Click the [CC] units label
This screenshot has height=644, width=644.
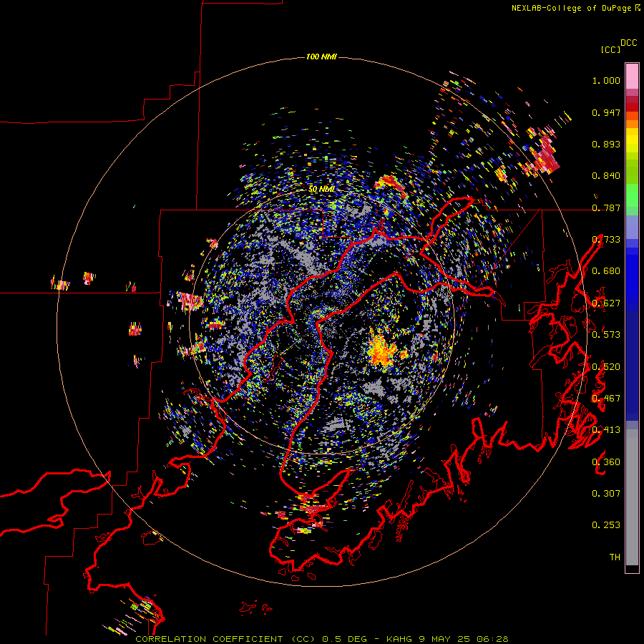pos(610,49)
